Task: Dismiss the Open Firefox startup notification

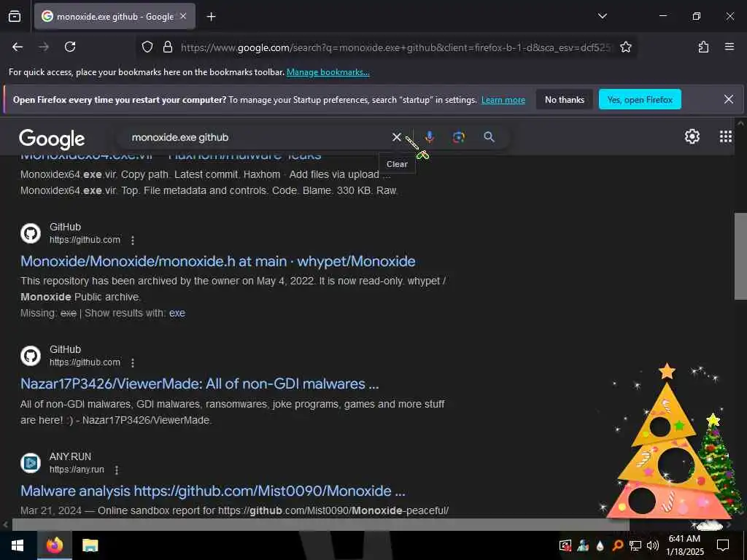Action: pyautogui.click(x=729, y=99)
